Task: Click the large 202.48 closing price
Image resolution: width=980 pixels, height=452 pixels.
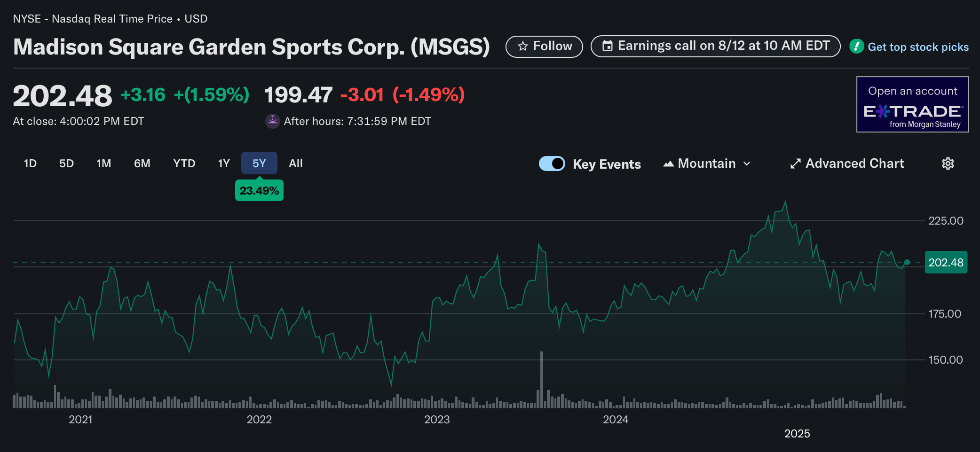Action: [63, 96]
